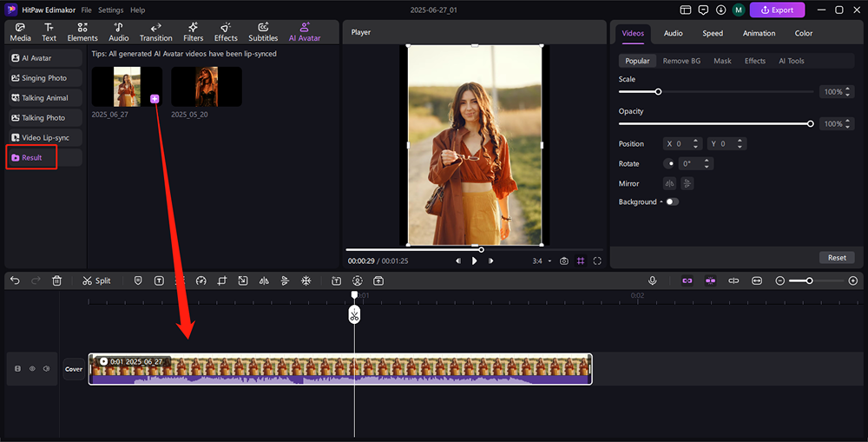Click the Split scissors tool

coord(96,280)
